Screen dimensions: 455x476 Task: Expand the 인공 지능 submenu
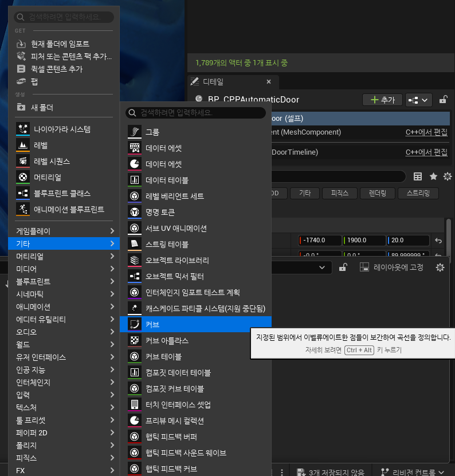(64, 370)
